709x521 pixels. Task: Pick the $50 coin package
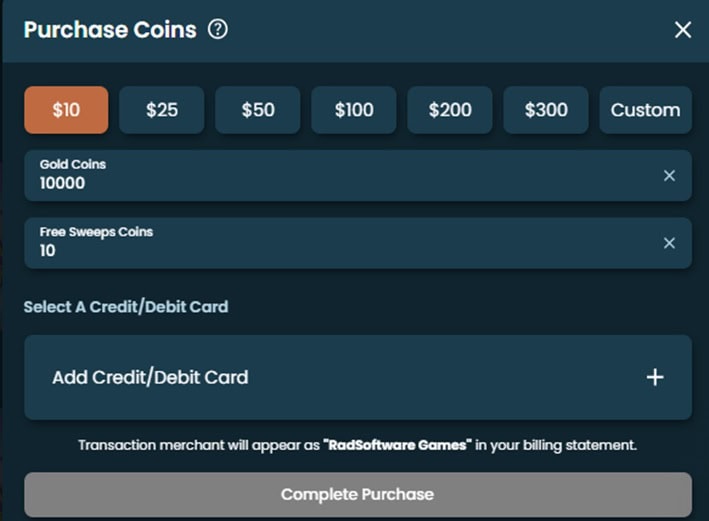pyautogui.click(x=258, y=110)
